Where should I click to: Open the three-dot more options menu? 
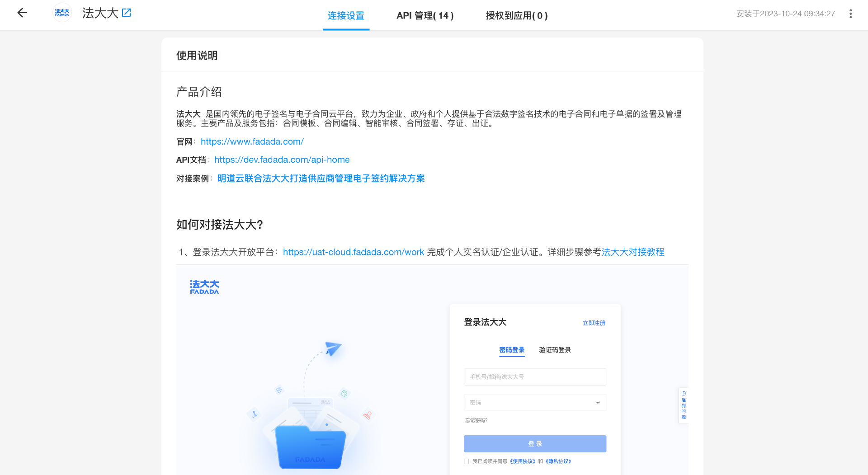pos(850,14)
